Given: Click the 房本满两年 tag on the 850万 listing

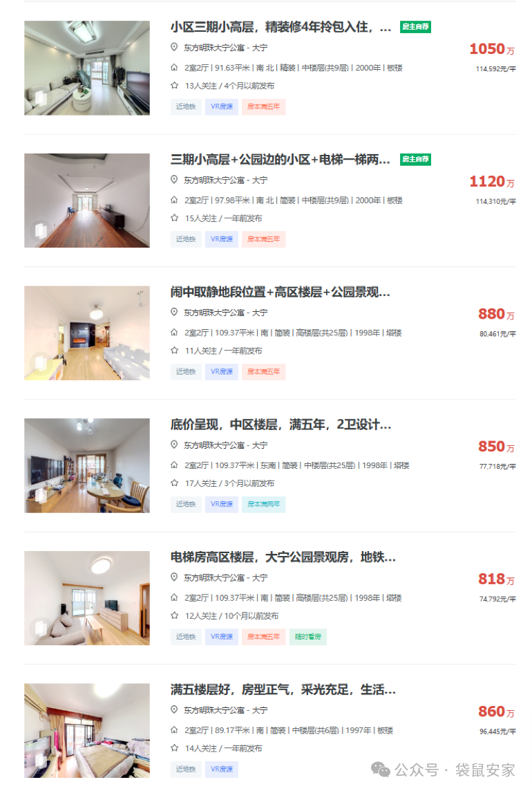Looking at the screenshot, I should [x=264, y=505].
